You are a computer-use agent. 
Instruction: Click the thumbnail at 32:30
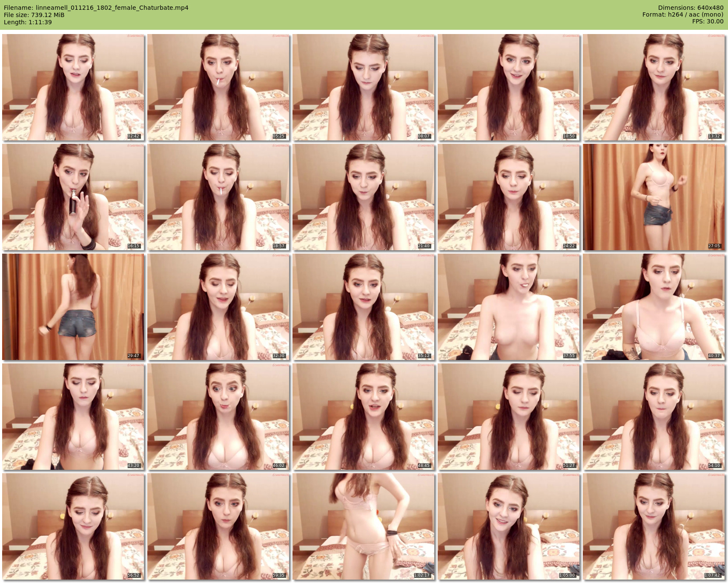(218, 307)
